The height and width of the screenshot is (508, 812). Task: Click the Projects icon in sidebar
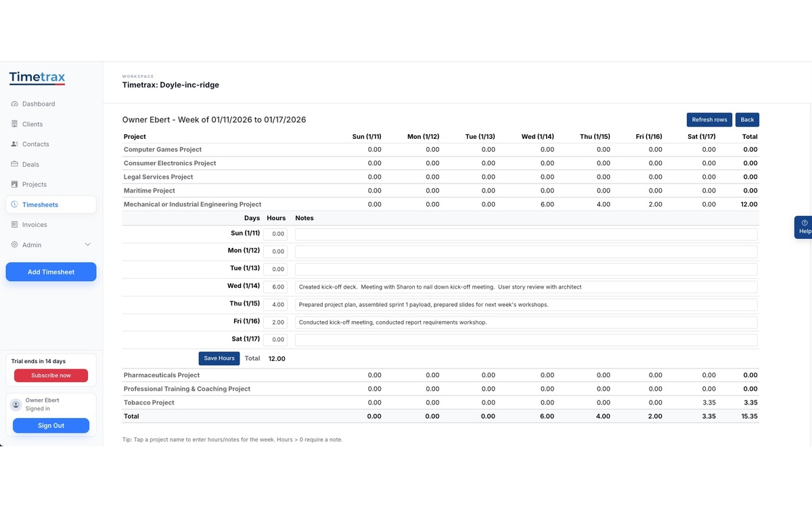pyautogui.click(x=15, y=184)
